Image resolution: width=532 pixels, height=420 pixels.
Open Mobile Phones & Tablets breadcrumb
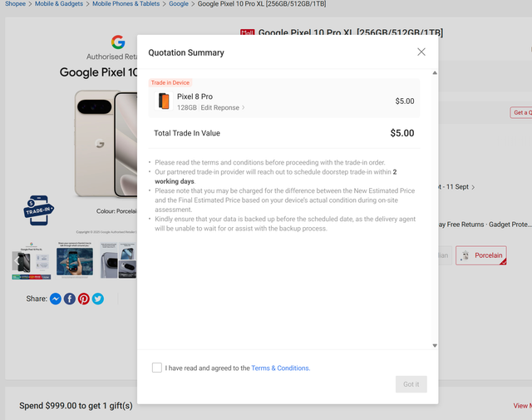pos(126,3)
